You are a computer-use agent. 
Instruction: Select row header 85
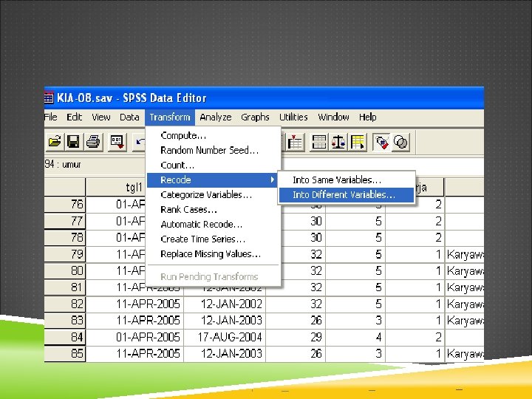pyautogui.click(x=65, y=353)
